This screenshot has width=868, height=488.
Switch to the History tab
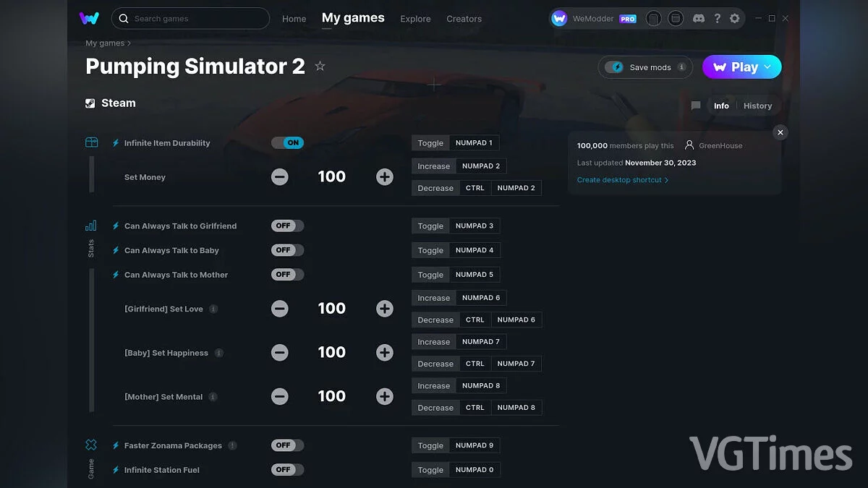(757, 106)
